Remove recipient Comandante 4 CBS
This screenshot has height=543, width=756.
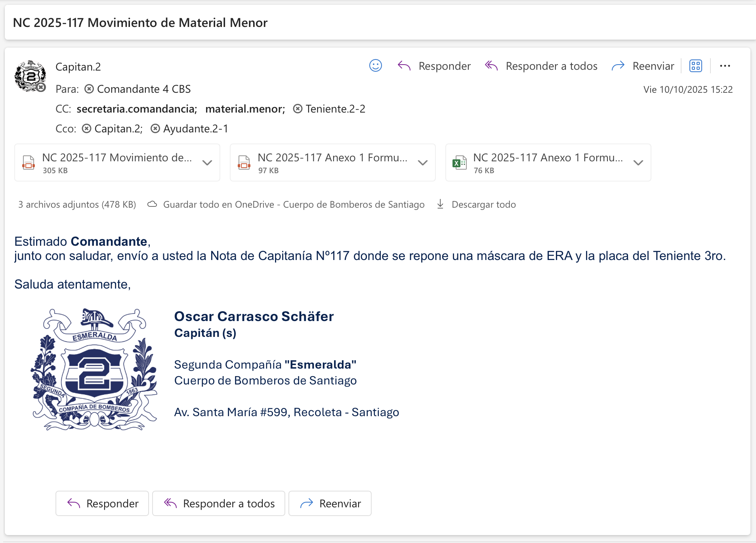89,89
